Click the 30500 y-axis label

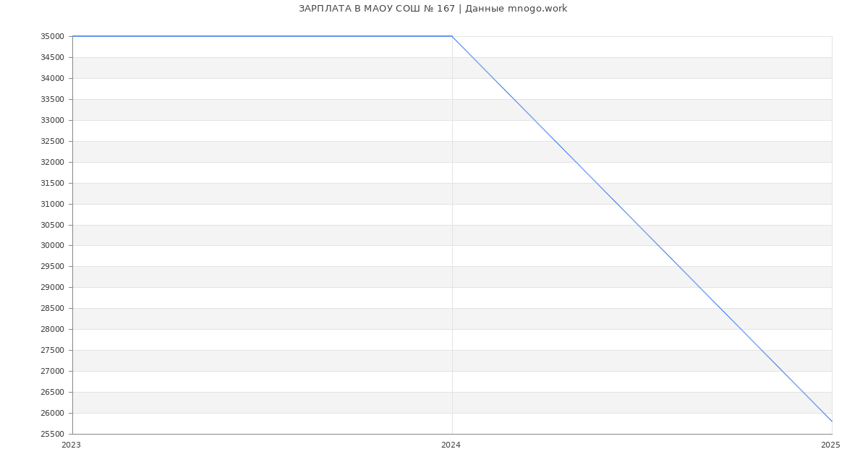[x=53, y=225]
